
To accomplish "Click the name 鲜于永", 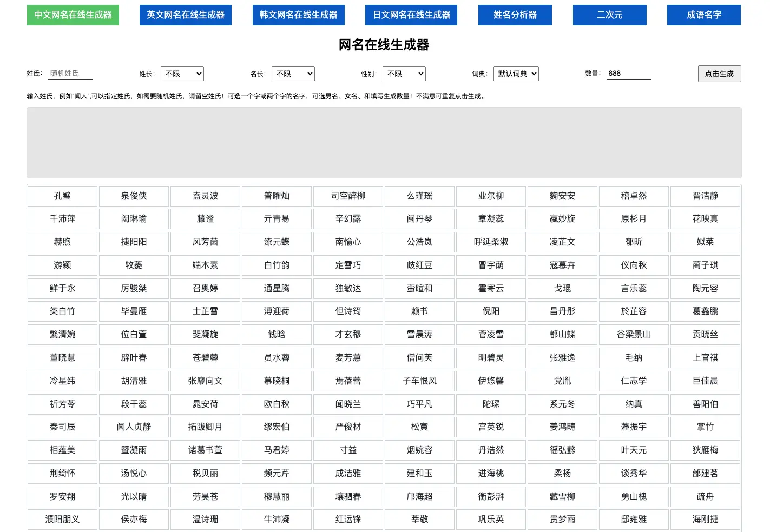I will click(x=63, y=289).
